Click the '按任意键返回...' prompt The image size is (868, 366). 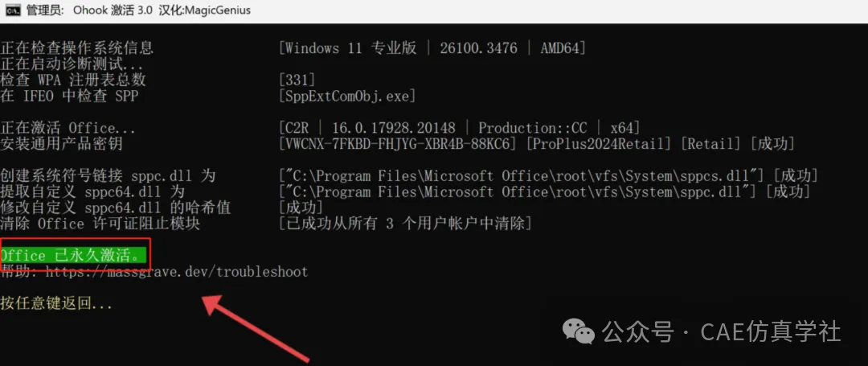[56, 303]
